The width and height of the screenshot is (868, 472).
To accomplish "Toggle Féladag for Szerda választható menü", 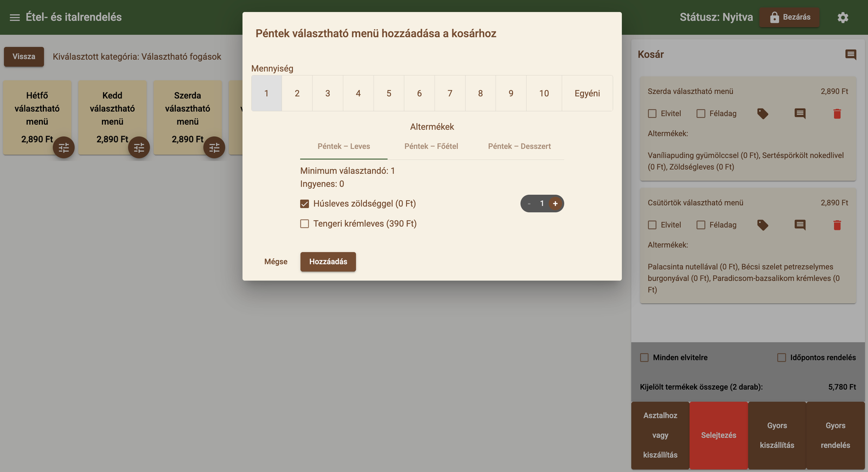I will click(701, 113).
